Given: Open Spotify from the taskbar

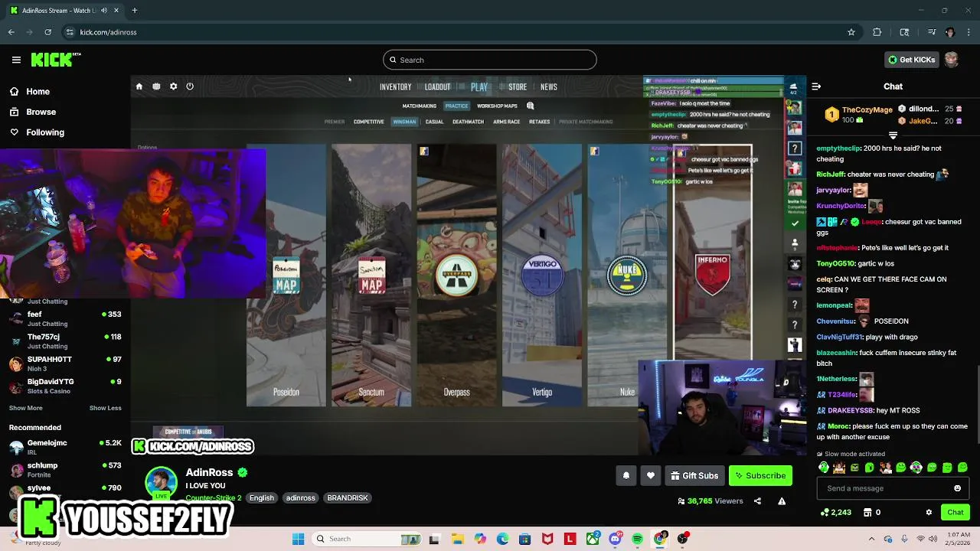Looking at the screenshot, I should (637, 539).
